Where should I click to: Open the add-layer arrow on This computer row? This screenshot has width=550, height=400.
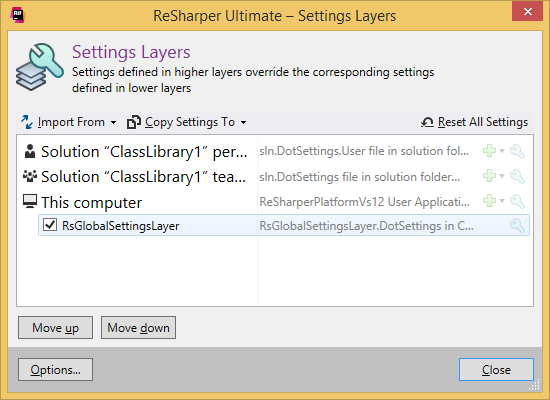[502, 201]
